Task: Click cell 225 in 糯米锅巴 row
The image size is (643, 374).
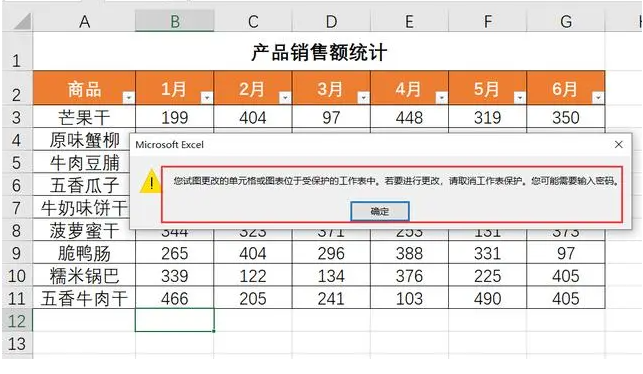Action: [x=488, y=275]
